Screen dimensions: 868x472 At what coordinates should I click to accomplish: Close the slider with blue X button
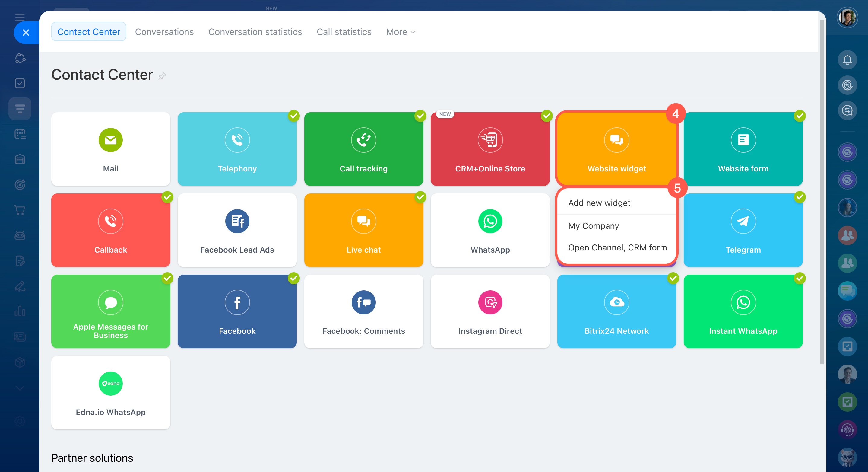click(x=26, y=33)
